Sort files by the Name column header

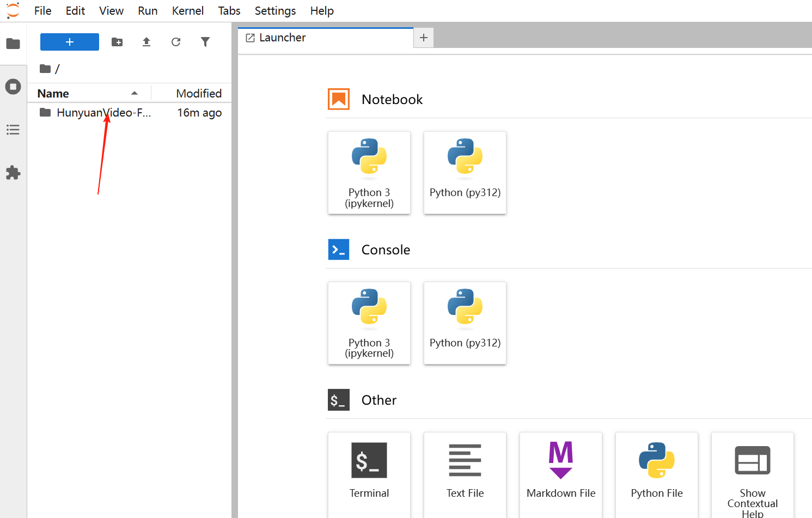(x=89, y=94)
